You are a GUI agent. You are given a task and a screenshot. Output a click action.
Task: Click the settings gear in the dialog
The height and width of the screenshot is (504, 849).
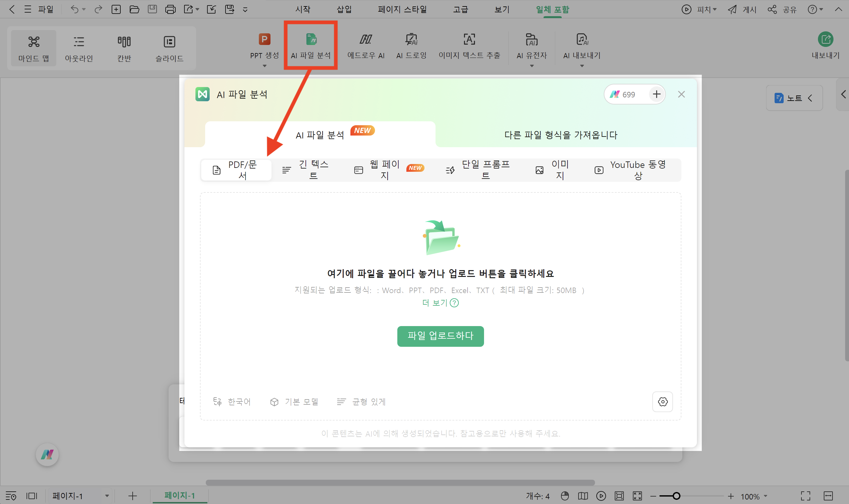(x=662, y=402)
